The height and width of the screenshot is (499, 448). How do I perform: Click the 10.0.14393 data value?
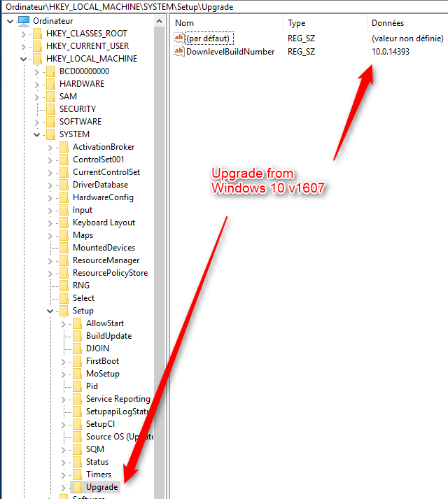391,52
